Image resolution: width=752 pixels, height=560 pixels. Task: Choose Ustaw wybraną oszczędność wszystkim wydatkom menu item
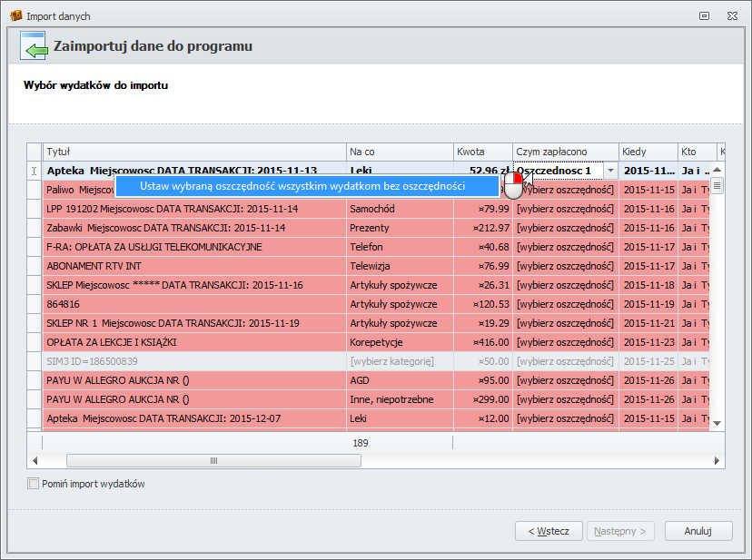[x=302, y=186]
